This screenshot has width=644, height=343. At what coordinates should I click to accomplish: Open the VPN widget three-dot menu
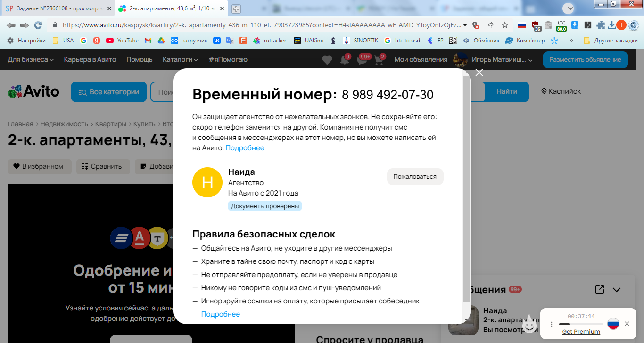[552, 324]
